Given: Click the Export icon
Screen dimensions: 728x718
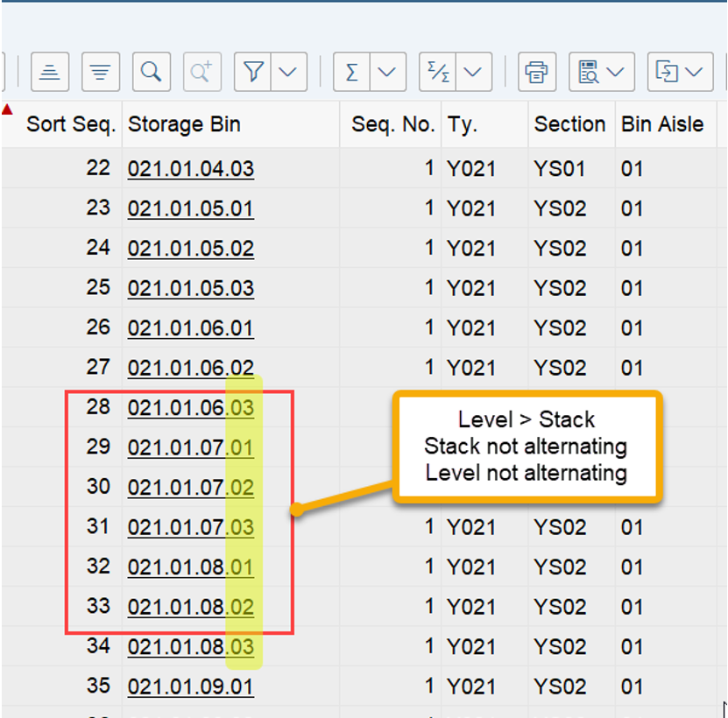Looking at the screenshot, I should (667, 72).
